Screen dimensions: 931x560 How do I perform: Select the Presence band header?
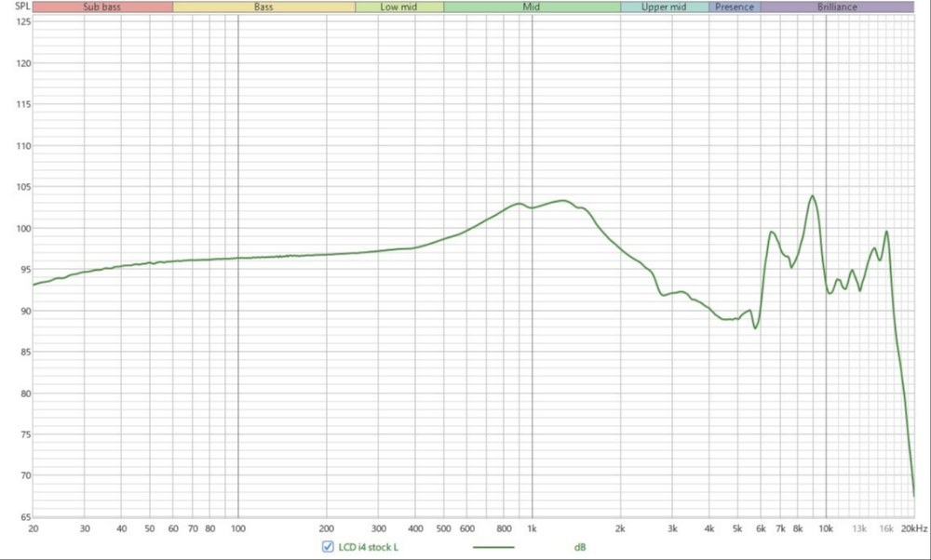(x=735, y=7)
